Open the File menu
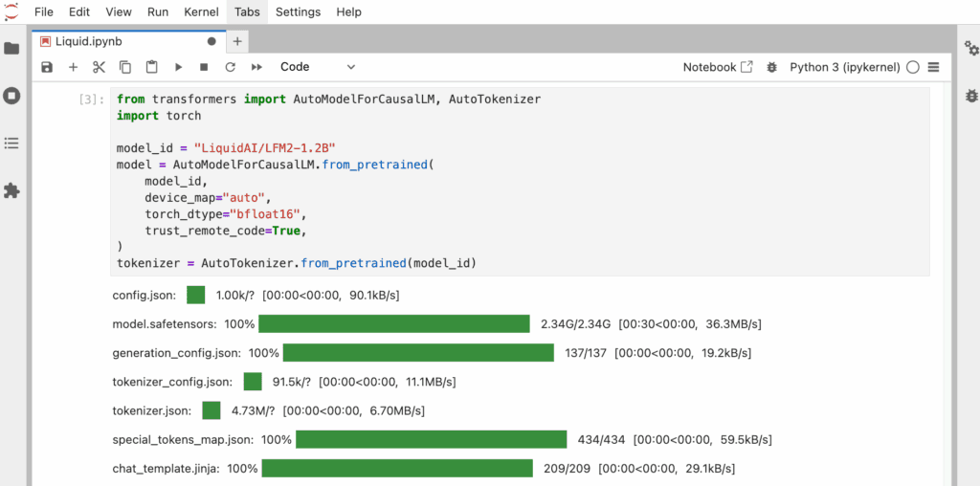 point(44,11)
